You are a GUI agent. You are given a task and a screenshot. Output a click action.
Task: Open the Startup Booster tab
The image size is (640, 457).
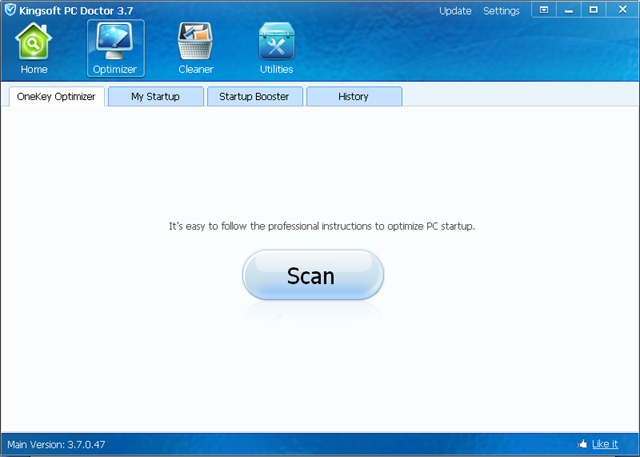(255, 97)
